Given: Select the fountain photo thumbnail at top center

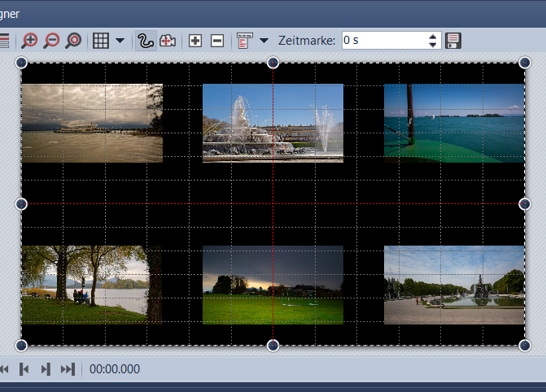Looking at the screenshot, I should (x=273, y=123).
